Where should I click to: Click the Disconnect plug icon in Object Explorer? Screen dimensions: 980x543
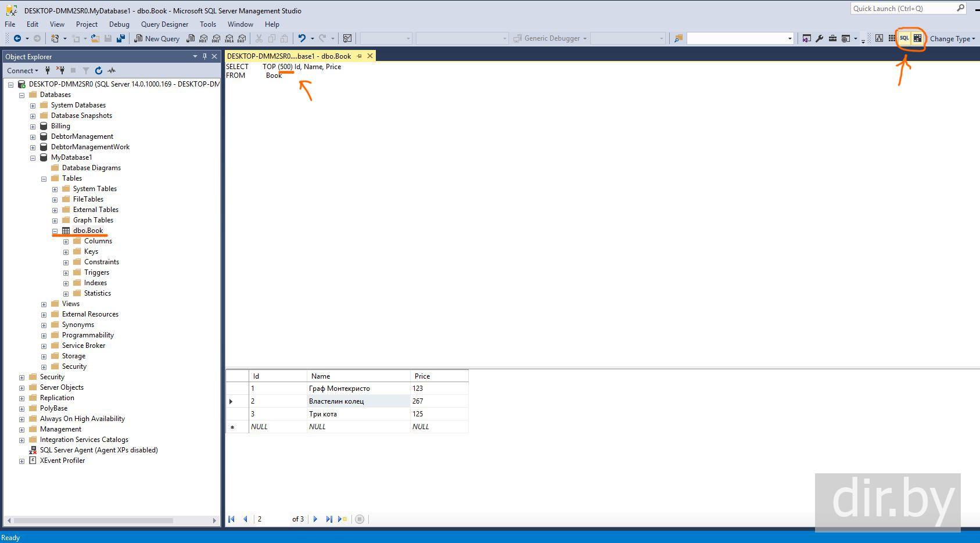coord(60,70)
